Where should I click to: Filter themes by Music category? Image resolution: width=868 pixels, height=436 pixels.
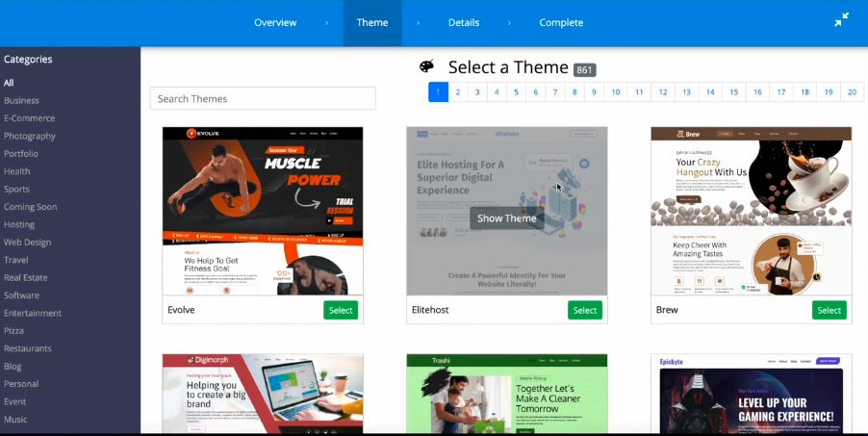(15, 420)
